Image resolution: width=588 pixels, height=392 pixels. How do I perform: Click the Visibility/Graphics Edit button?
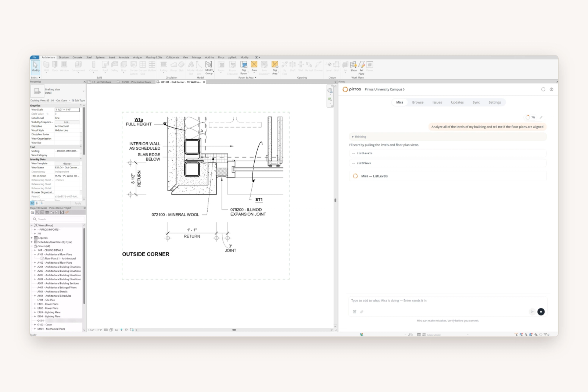[67, 122]
